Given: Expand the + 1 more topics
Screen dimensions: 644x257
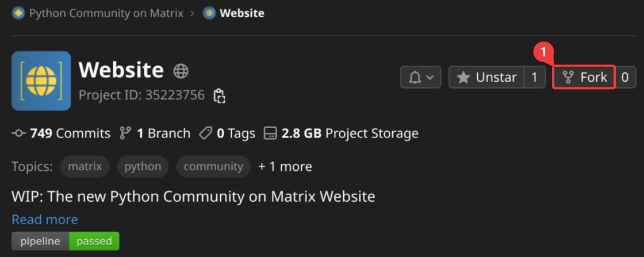Looking at the screenshot, I should [285, 167].
